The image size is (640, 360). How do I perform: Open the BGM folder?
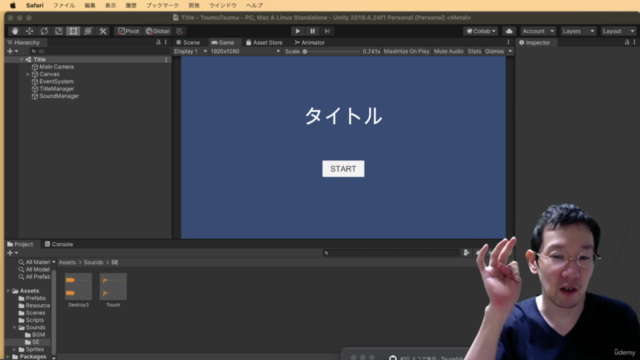pyautogui.click(x=35, y=335)
